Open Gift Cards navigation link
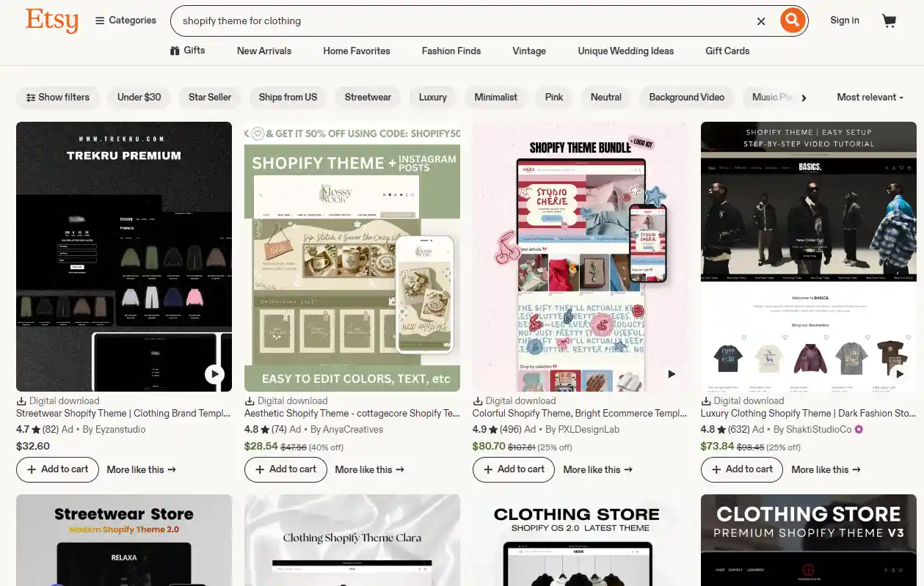The width and height of the screenshot is (924, 586). coord(727,51)
